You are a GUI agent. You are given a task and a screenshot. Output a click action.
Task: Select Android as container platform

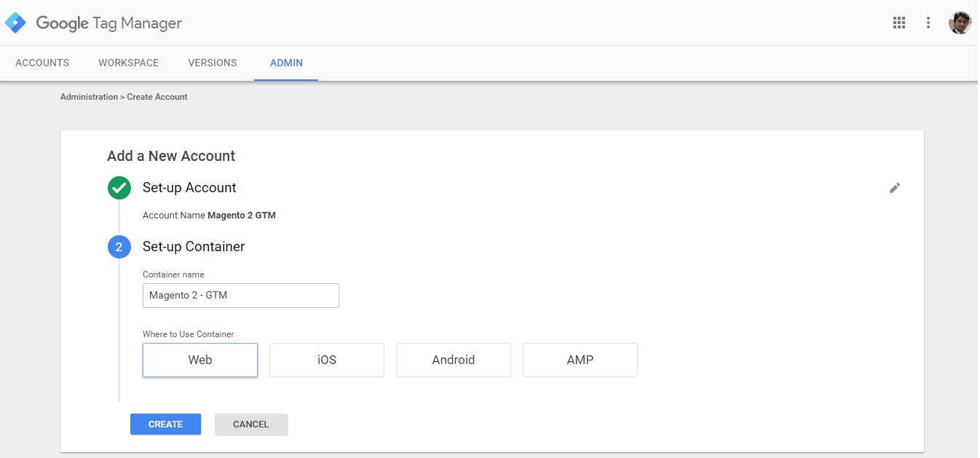click(x=454, y=360)
